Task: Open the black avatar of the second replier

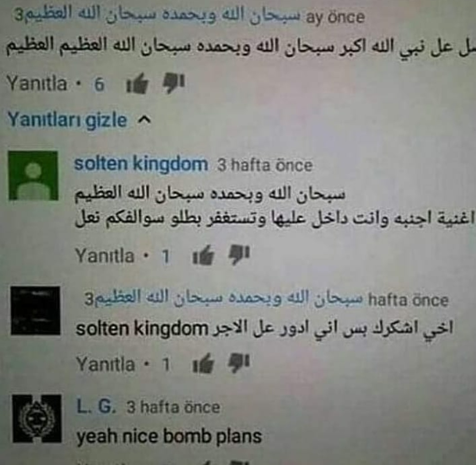Action: click(x=36, y=310)
